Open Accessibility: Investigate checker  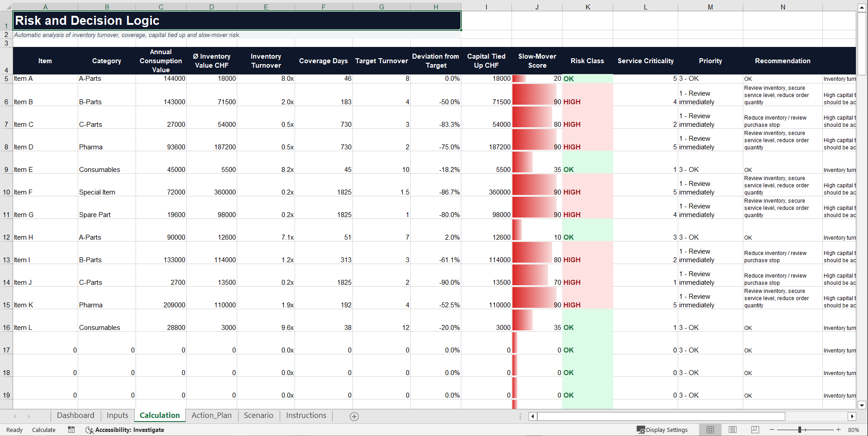coord(125,430)
